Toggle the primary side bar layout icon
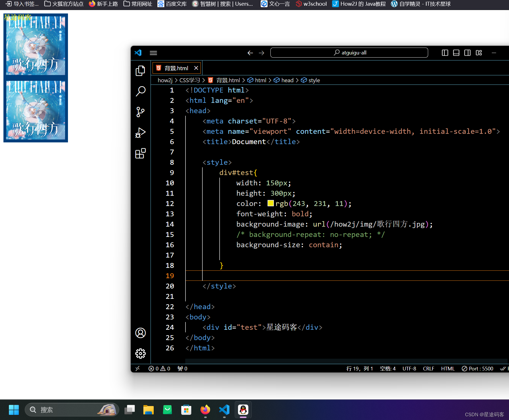Screen dimensions: 509x420 click(445, 53)
